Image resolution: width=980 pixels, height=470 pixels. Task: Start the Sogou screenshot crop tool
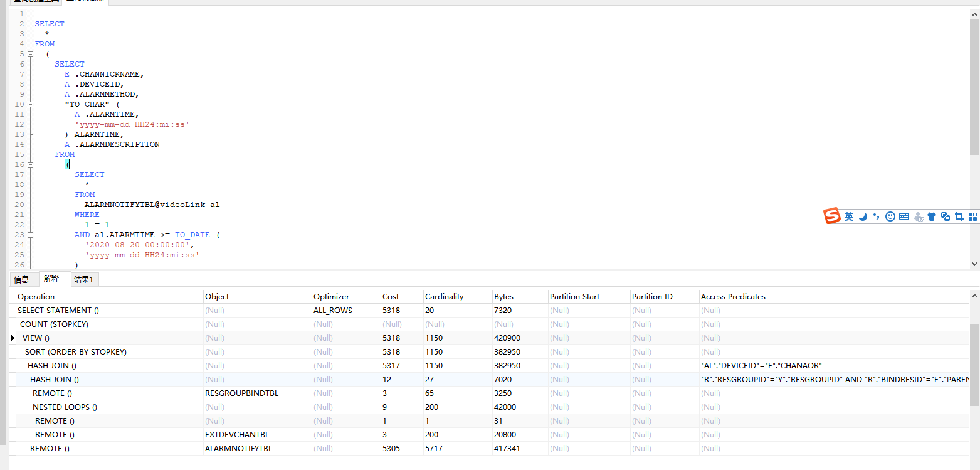point(959,216)
